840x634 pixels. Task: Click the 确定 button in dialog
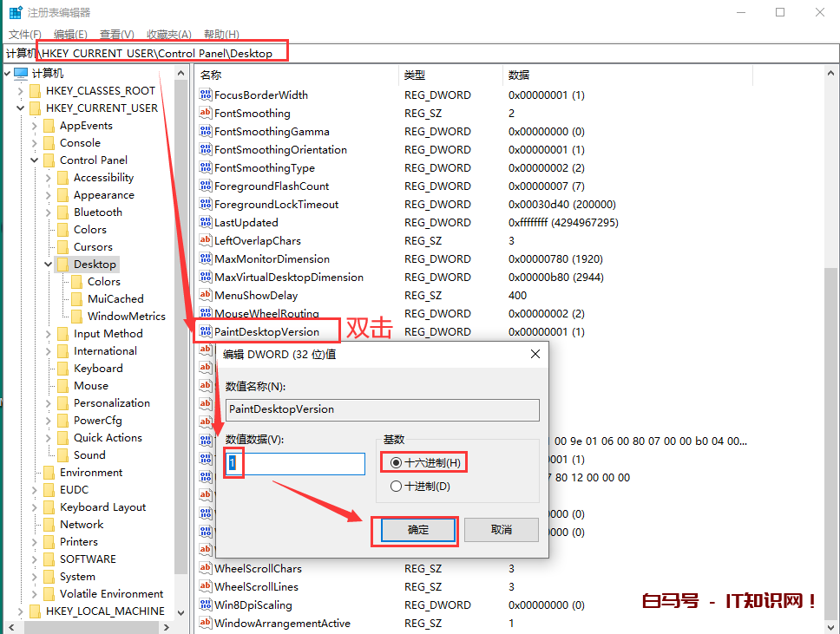[x=418, y=530]
